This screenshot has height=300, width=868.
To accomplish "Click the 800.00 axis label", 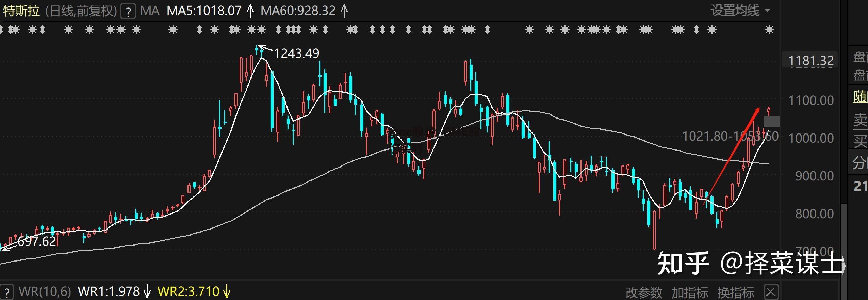I will pos(814,214).
